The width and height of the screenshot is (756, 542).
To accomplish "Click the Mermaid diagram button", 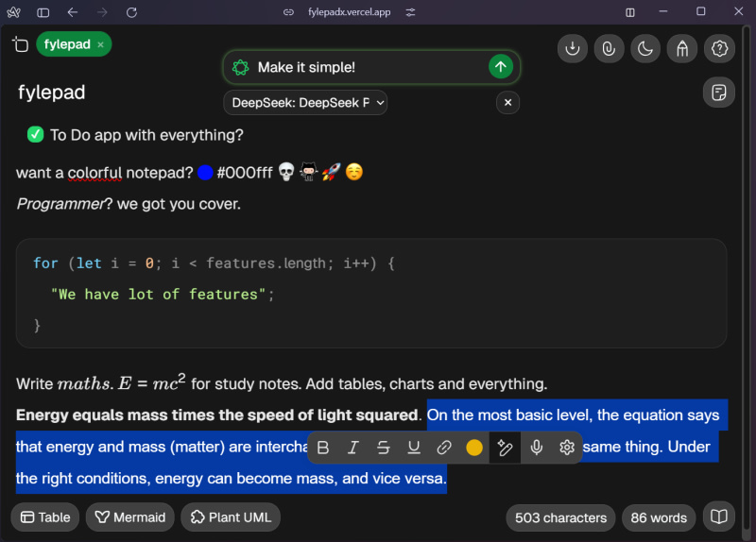I will point(129,517).
